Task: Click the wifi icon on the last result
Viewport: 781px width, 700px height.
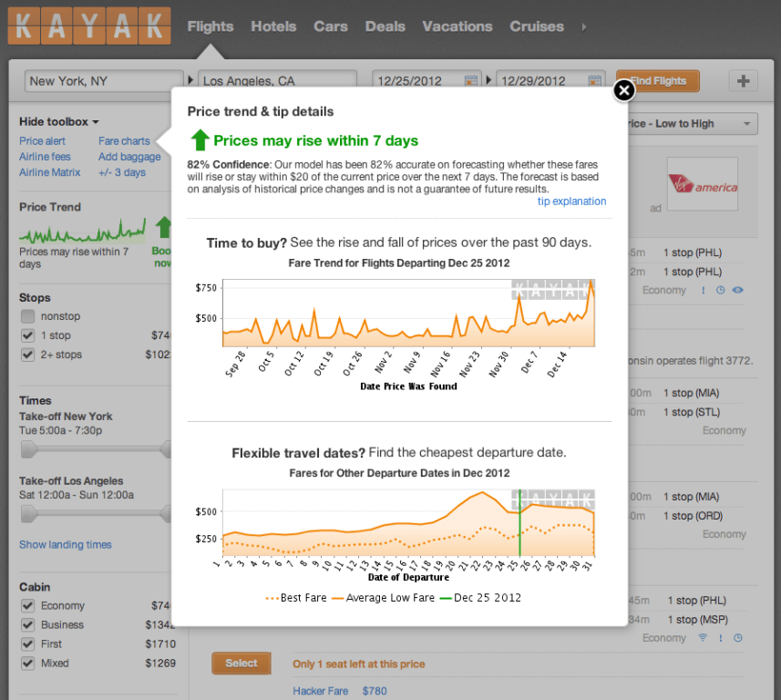Action: (x=704, y=638)
